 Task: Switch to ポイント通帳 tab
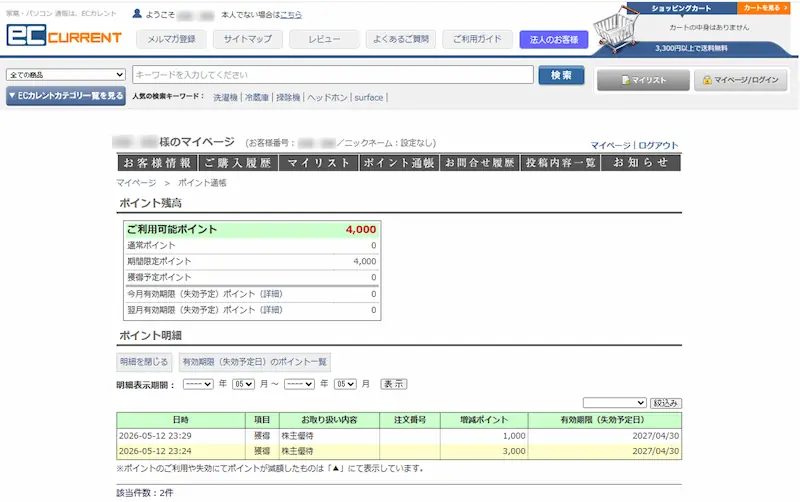399,163
